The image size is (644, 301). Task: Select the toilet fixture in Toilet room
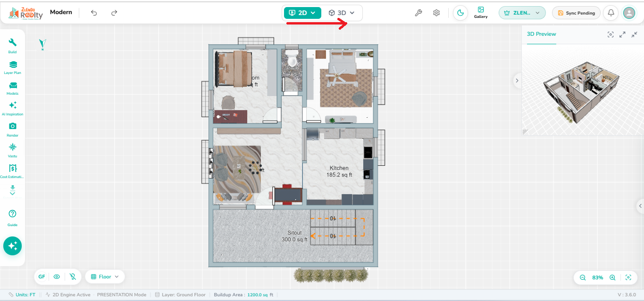(x=292, y=58)
